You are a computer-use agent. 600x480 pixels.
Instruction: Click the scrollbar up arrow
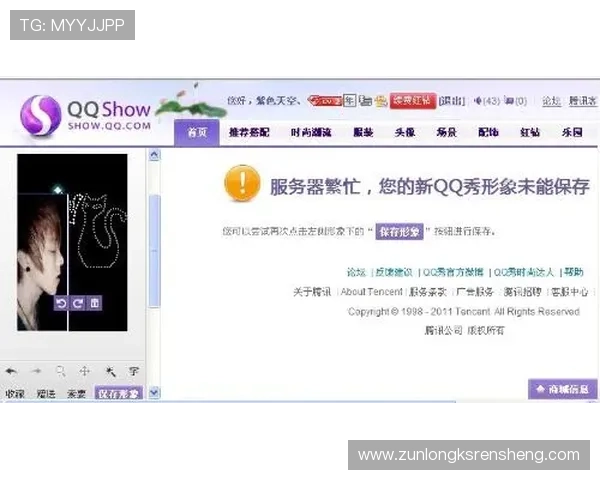coord(154,155)
